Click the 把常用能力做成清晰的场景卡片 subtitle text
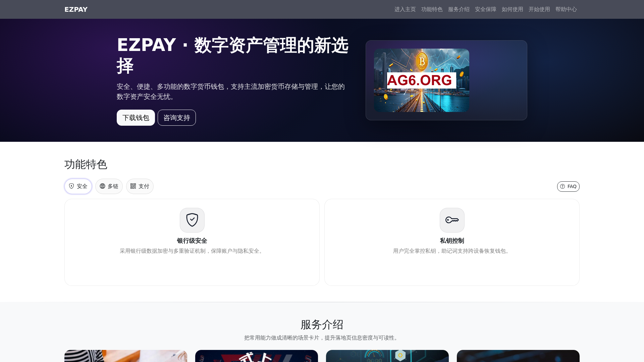Viewport: 644px width, 362px height. [x=322, y=338]
